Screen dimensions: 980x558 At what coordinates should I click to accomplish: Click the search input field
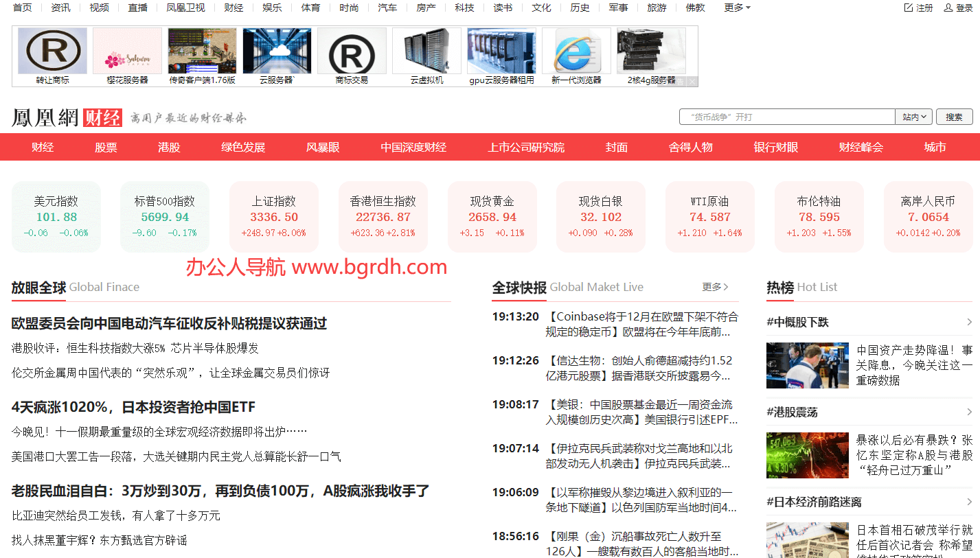[787, 117]
